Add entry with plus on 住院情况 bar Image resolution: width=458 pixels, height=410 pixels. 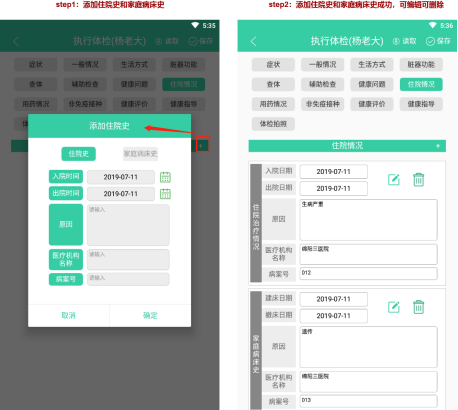click(438, 146)
